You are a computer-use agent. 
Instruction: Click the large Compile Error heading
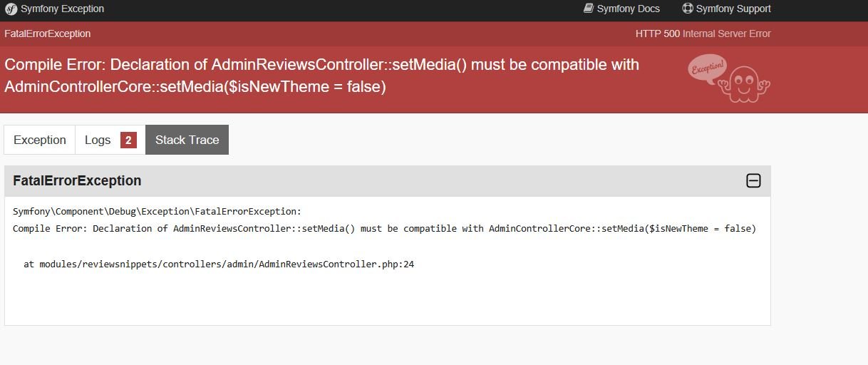coord(321,75)
